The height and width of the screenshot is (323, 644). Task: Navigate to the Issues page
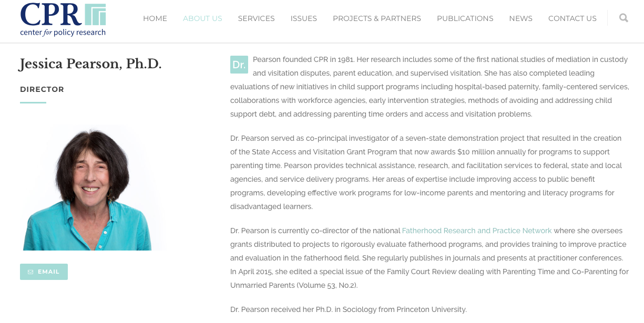point(303,18)
